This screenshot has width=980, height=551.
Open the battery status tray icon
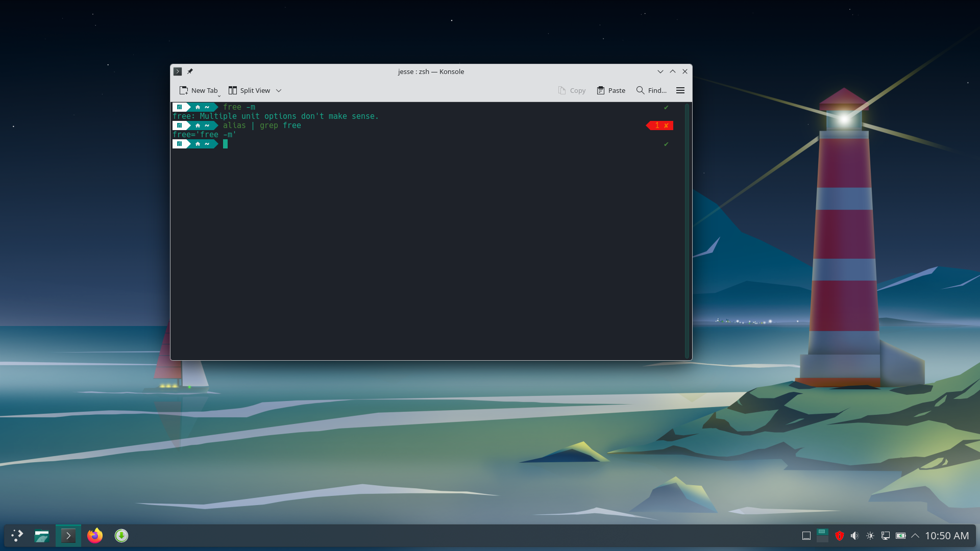pos(901,536)
